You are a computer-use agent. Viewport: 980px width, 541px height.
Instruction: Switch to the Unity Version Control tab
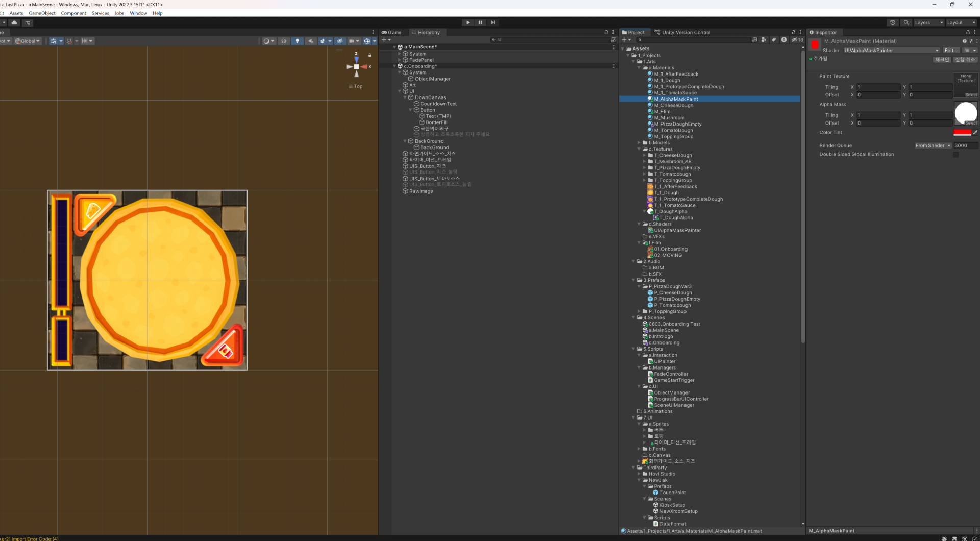682,32
